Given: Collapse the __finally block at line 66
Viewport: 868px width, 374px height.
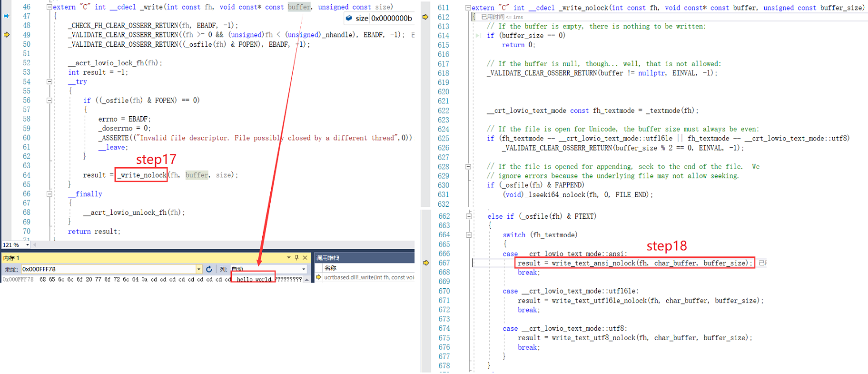Looking at the screenshot, I should (x=49, y=194).
